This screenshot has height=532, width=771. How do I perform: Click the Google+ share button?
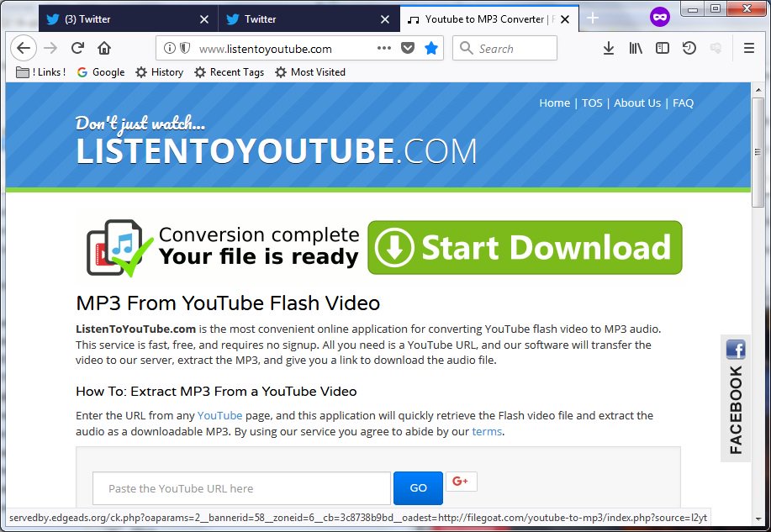click(x=462, y=482)
